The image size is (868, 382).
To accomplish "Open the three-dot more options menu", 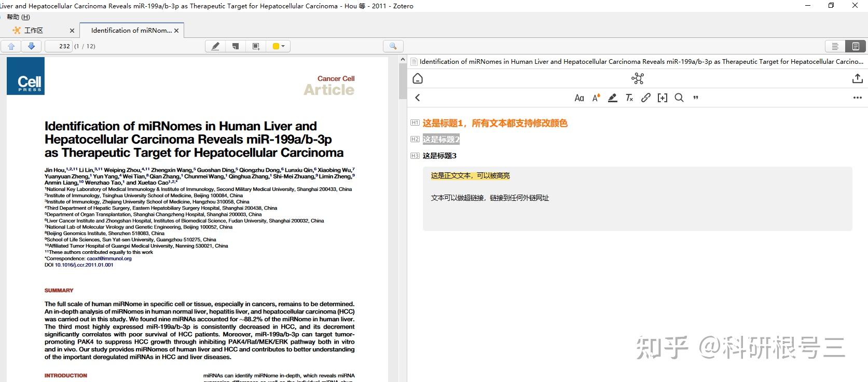I will click(857, 98).
